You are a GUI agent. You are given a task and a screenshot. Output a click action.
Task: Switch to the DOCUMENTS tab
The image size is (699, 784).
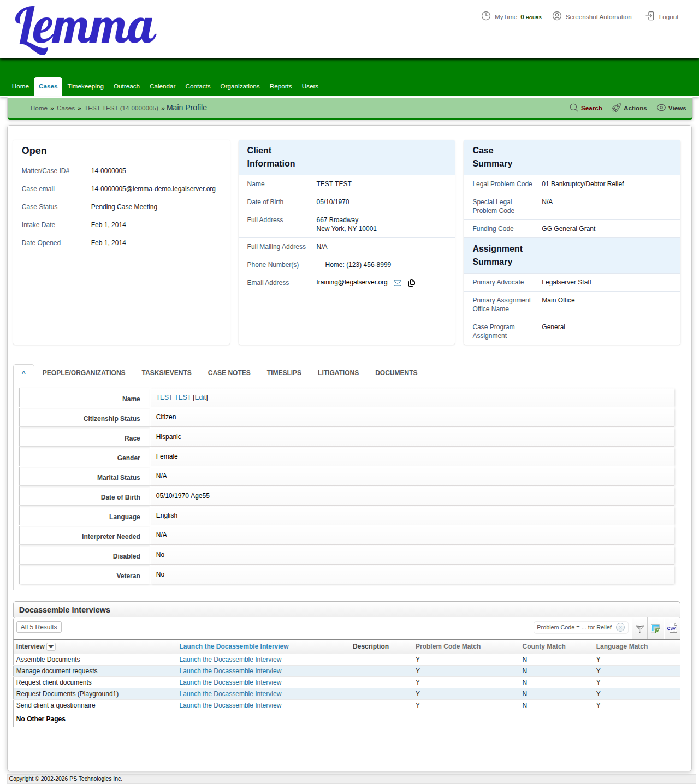(396, 373)
